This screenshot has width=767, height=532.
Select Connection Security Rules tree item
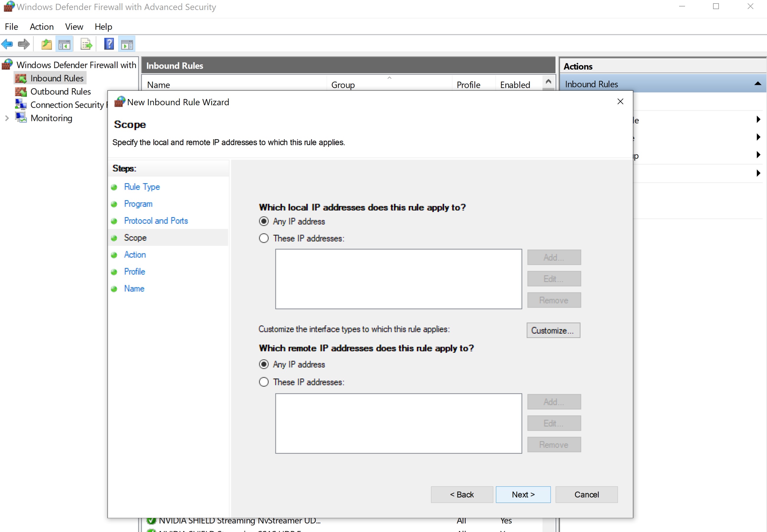(68, 105)
